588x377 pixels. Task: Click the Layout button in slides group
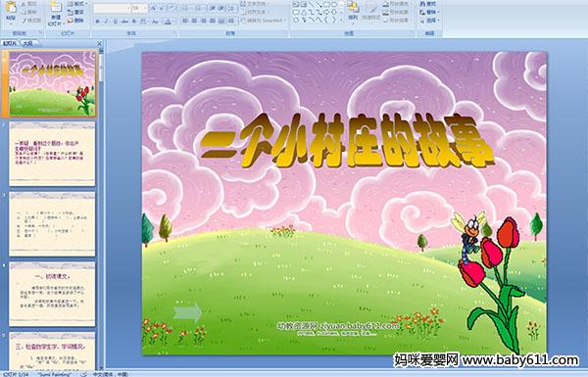tap(76, 4)
